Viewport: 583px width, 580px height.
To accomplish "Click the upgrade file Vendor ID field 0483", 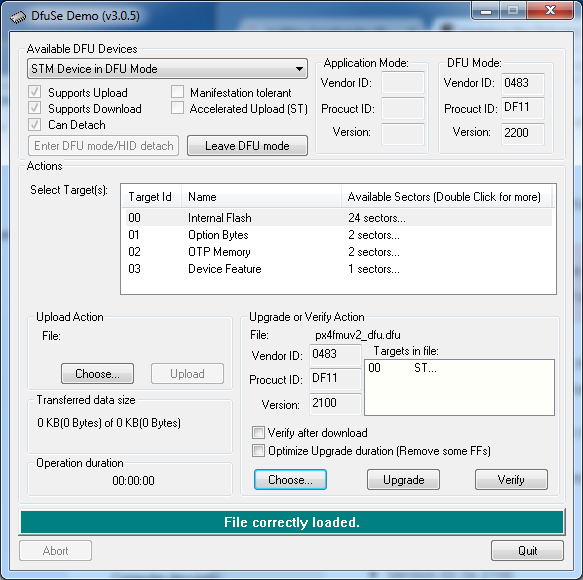I will pos(335,355).
